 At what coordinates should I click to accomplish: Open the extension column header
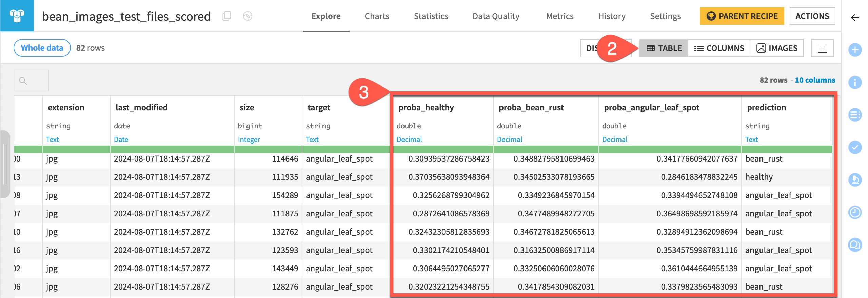click(66, 107)
